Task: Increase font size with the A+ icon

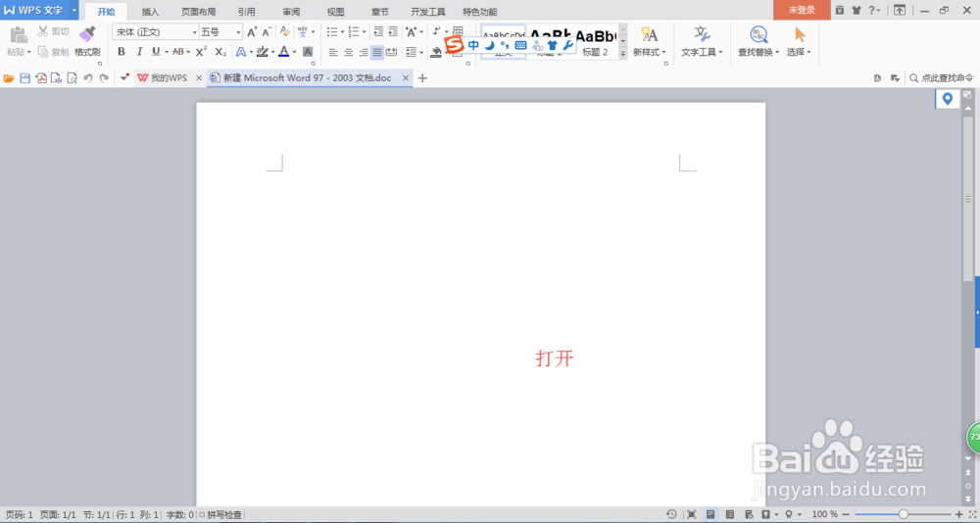Action: pos(252,32)
